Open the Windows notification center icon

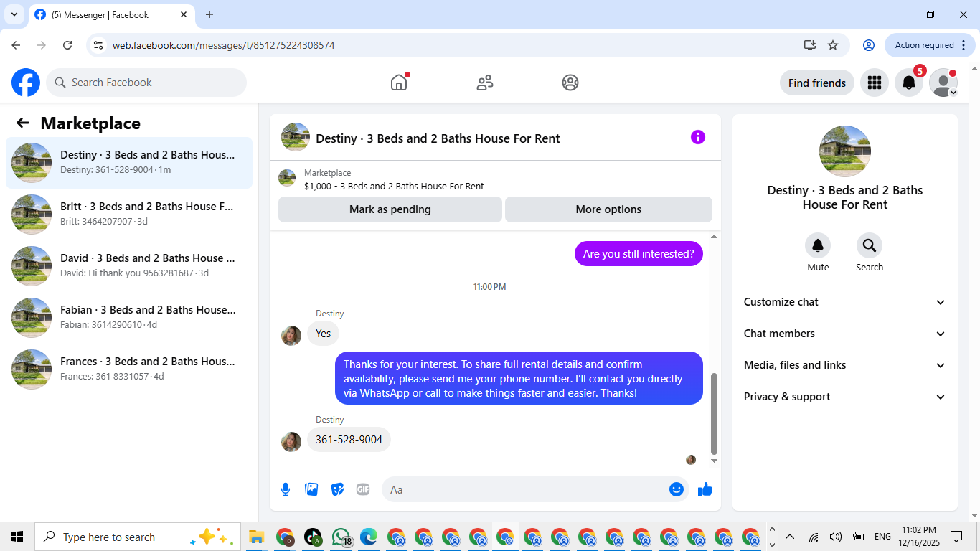[x=956, y=537]
